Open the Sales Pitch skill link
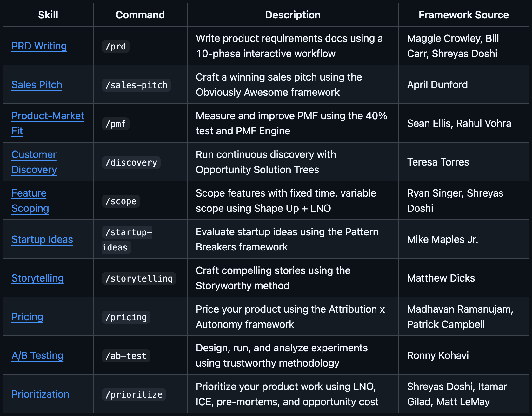The width and height of the screenshot is (532, 416). [x=37, y=85]
